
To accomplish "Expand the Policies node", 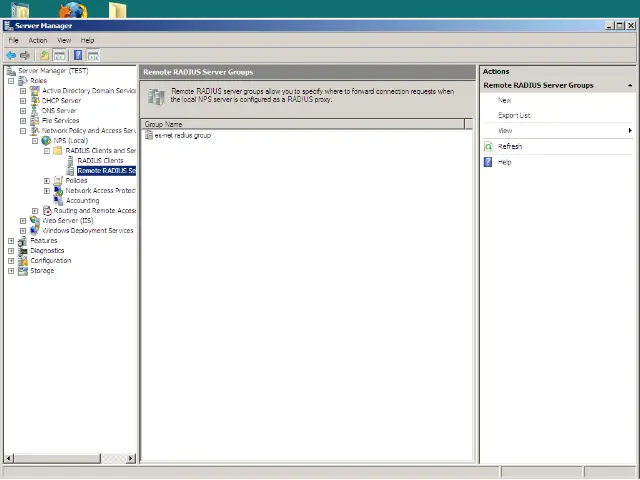I will [47, 181].
